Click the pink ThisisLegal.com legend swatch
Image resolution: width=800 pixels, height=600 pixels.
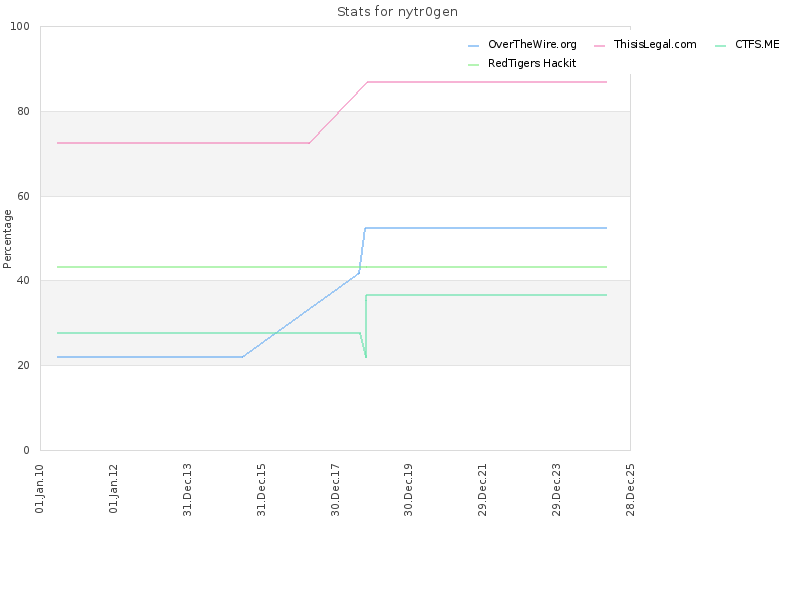(x=599, y=46)
